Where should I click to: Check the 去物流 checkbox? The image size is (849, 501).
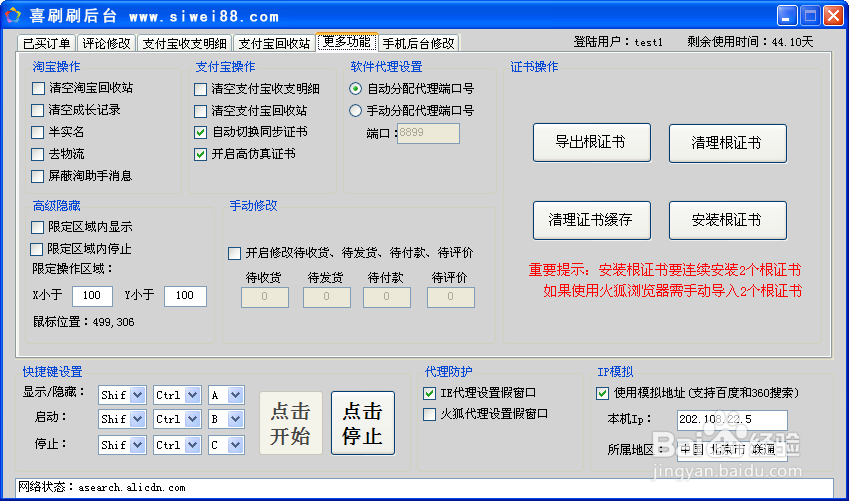click(38, 154)
